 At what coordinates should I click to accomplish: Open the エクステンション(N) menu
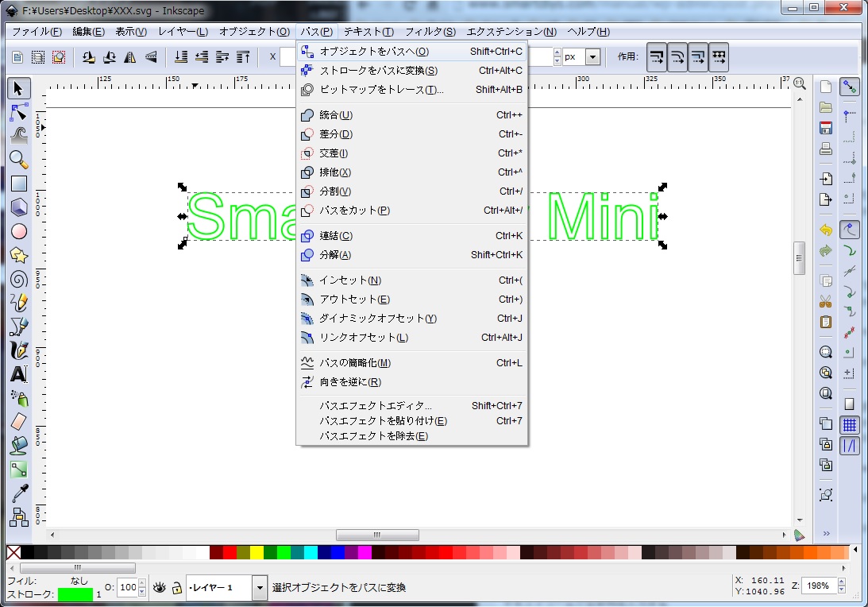click(511, 32)
